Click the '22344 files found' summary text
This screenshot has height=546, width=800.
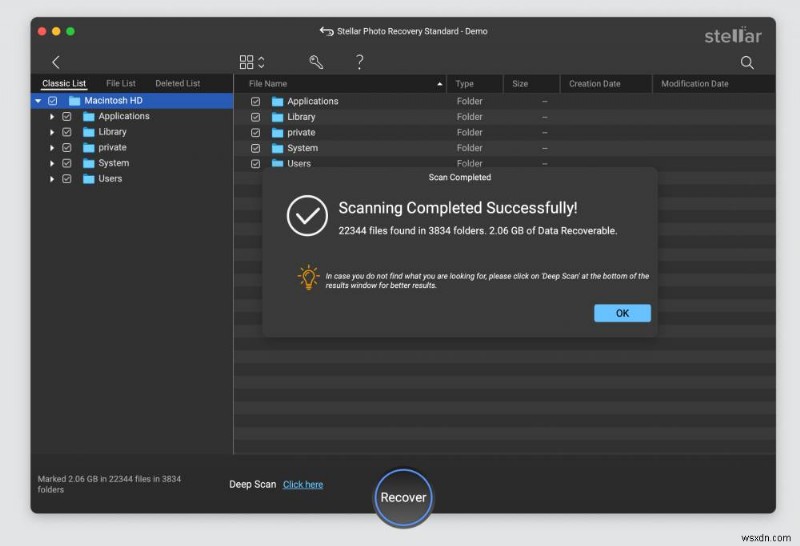click(x=478, y=231)
